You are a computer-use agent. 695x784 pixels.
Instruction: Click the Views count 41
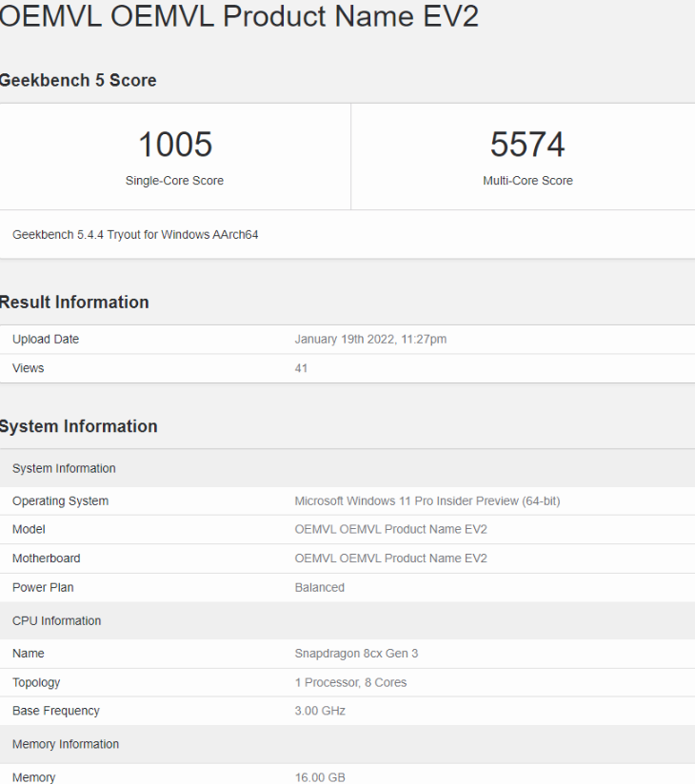tap(301, 368)
